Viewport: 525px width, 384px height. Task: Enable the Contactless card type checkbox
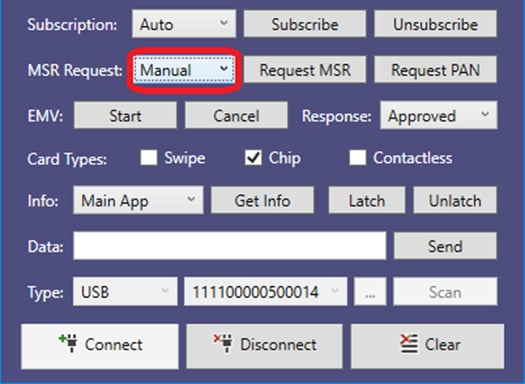358,158
